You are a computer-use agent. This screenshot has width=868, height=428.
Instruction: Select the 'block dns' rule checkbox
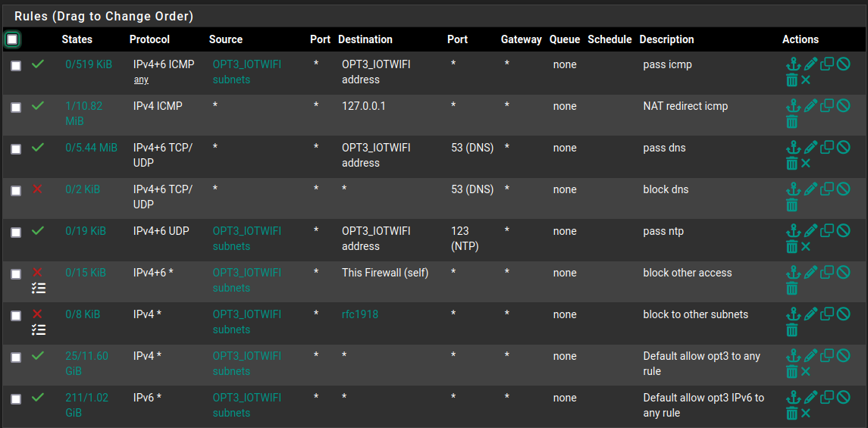pos(16,191)
